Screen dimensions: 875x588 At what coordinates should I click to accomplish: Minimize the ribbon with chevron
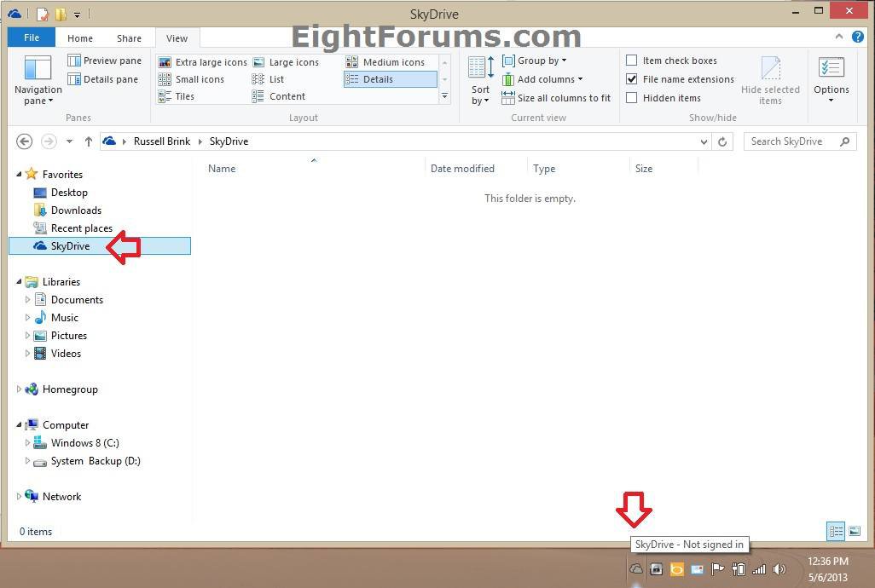(x=838, y=37)
